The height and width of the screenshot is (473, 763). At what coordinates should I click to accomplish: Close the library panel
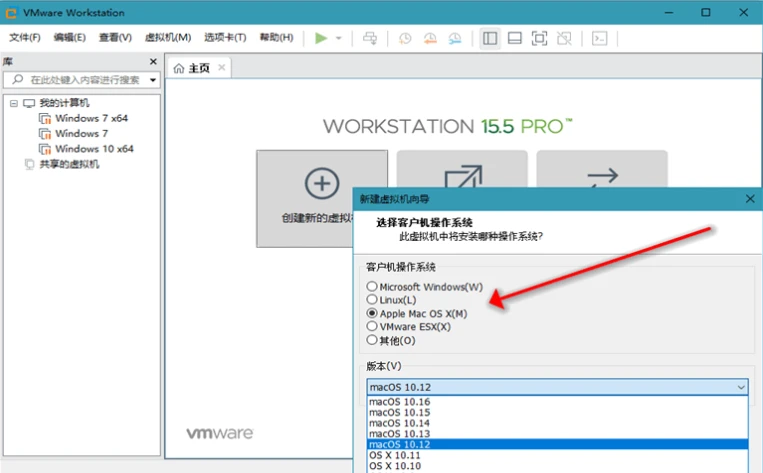pyautogui.click(x=153, y=61)
